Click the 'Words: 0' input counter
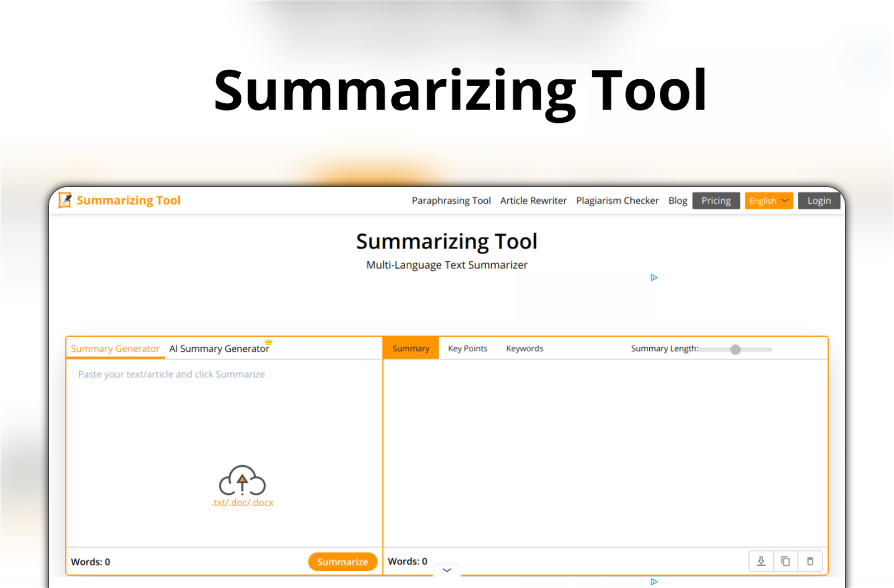This screenshot has width=894, height=588. tap(91, 562)
